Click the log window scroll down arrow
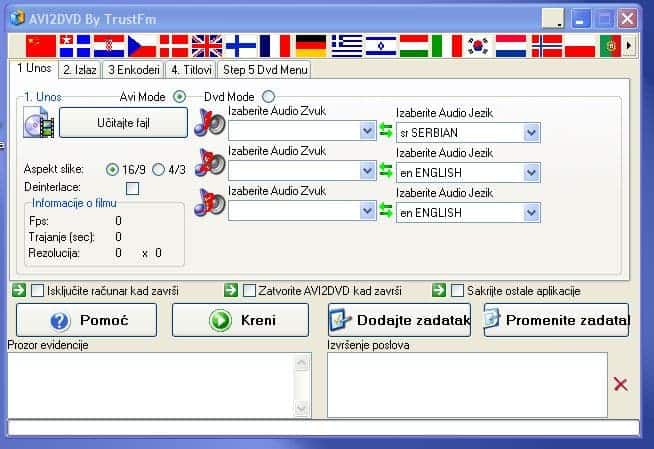This screenshot has height=449, width=654. coord(302,407)
